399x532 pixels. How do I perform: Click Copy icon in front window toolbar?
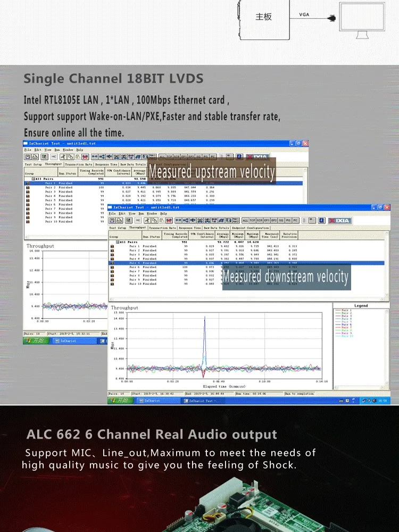click(155, 220)
